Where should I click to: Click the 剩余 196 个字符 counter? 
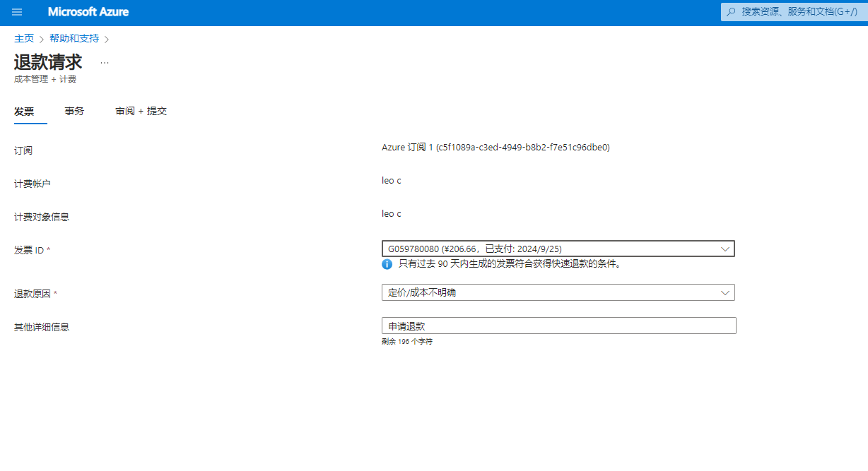(407, 342)
